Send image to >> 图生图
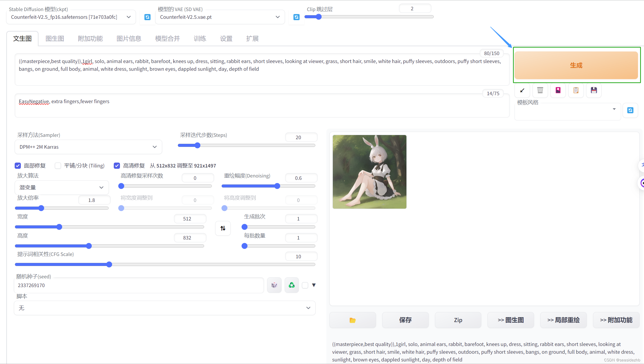 pos(511,320)
